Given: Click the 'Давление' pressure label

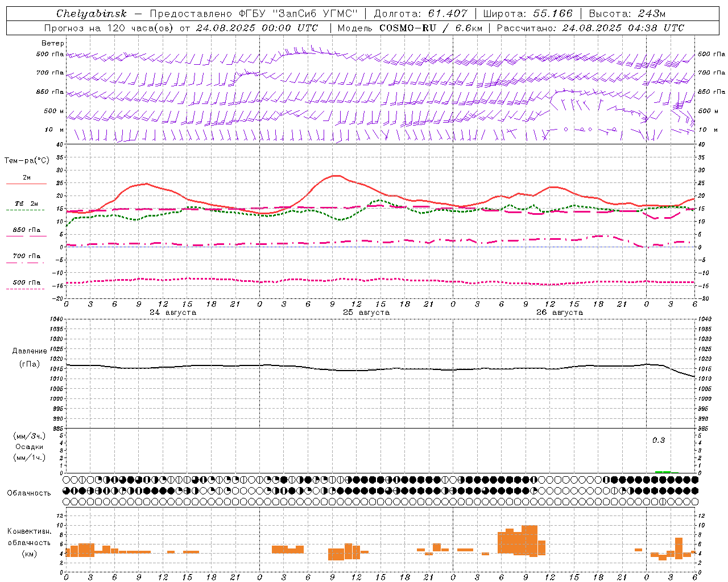Looking at the screenshot, I should [x=30, y=351].
